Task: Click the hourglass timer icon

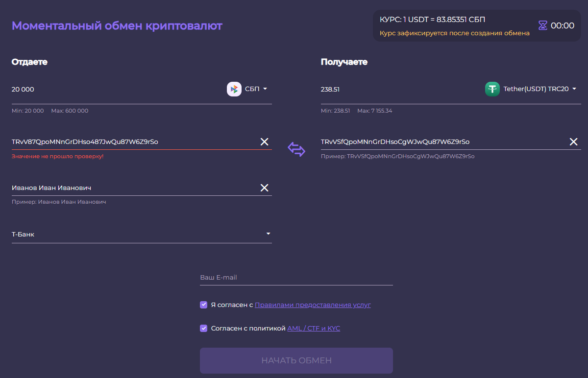Action: [x=543, y=25]
